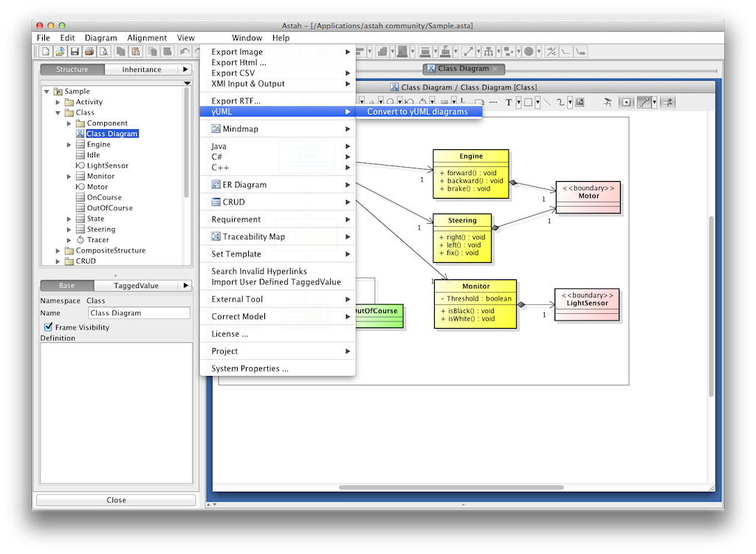This screenshot has width=756, height=554.
Task: Expand the CompositeStructure folder node
Action: coord(58,250)
